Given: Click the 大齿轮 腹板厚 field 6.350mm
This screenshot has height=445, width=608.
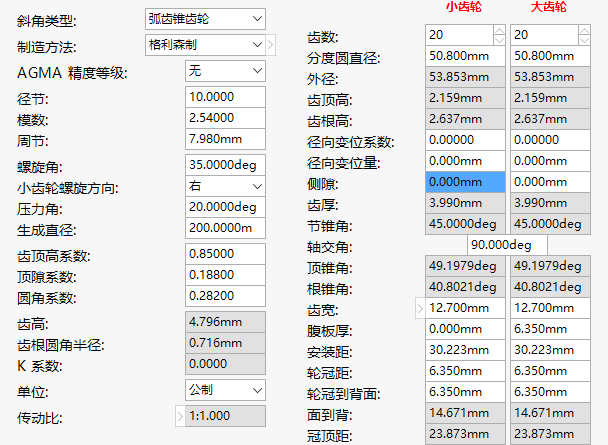Looking at the screenshot, I should [551, 329].
